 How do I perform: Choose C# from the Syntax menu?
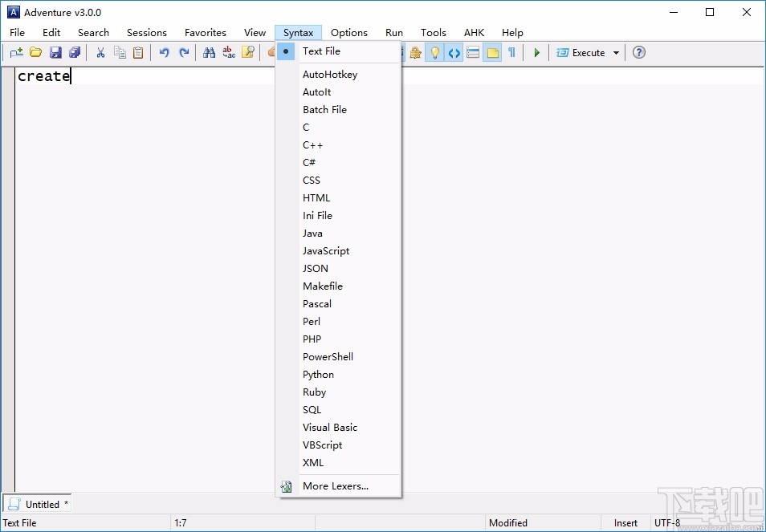338,163
